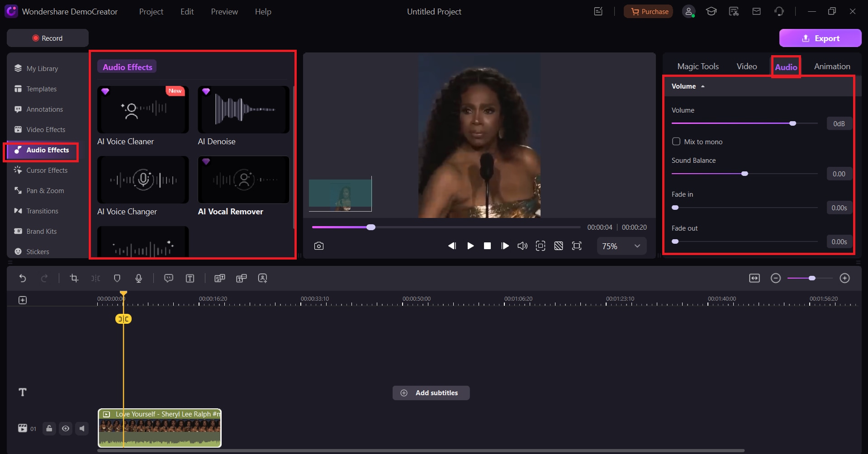Open messages envelope icon in title bar

click(x=756, y=12)
